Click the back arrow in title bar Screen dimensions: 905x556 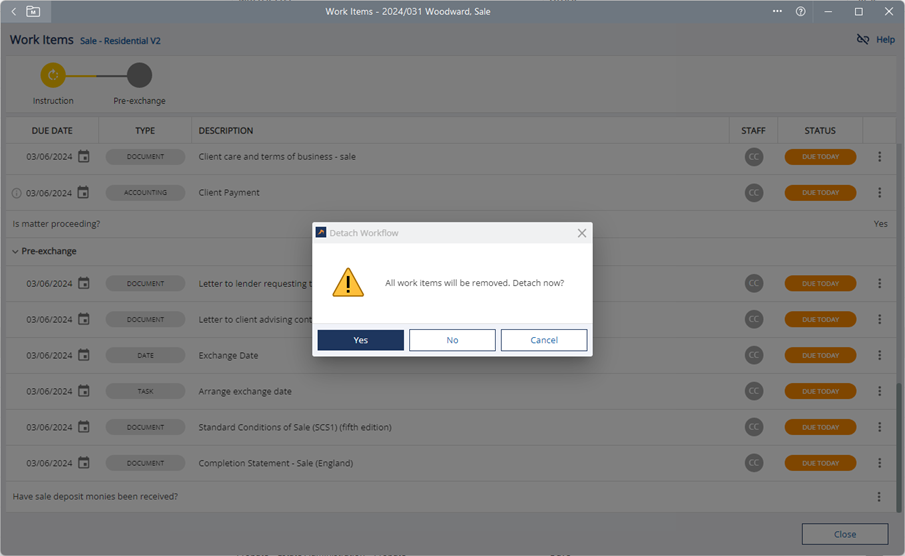tap(13, 11)
